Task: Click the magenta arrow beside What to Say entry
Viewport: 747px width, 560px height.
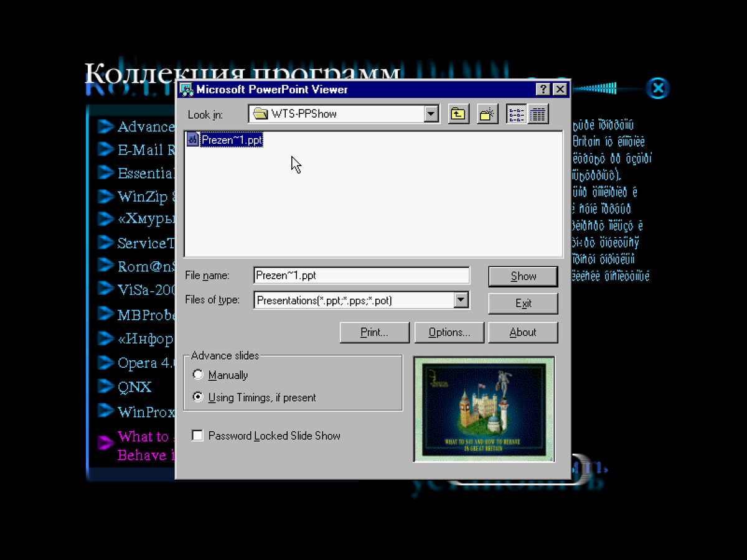Action: [x=105, y=442]
